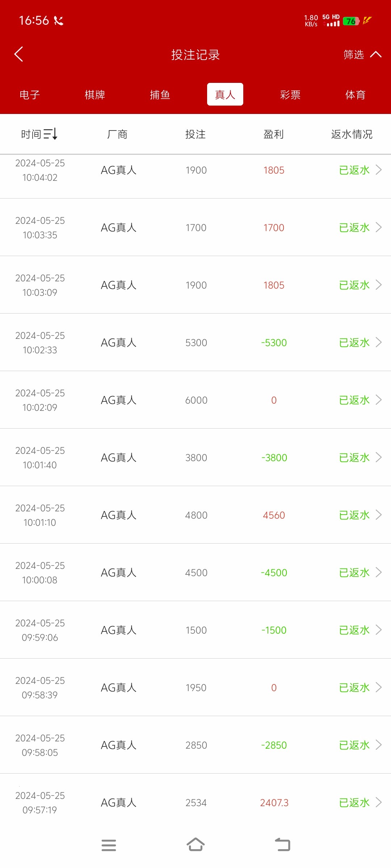The height and width of the screenshot is (868, 391).
Task: Toggle the time sort order icon
Action: [x=50, y=134]
